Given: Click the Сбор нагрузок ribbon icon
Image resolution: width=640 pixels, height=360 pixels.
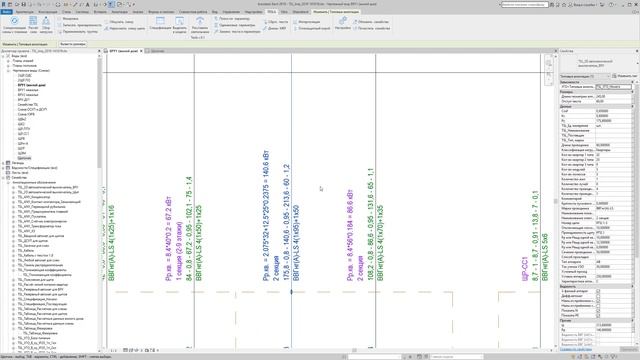Looking at the screenshot, I should click(46, 21).
